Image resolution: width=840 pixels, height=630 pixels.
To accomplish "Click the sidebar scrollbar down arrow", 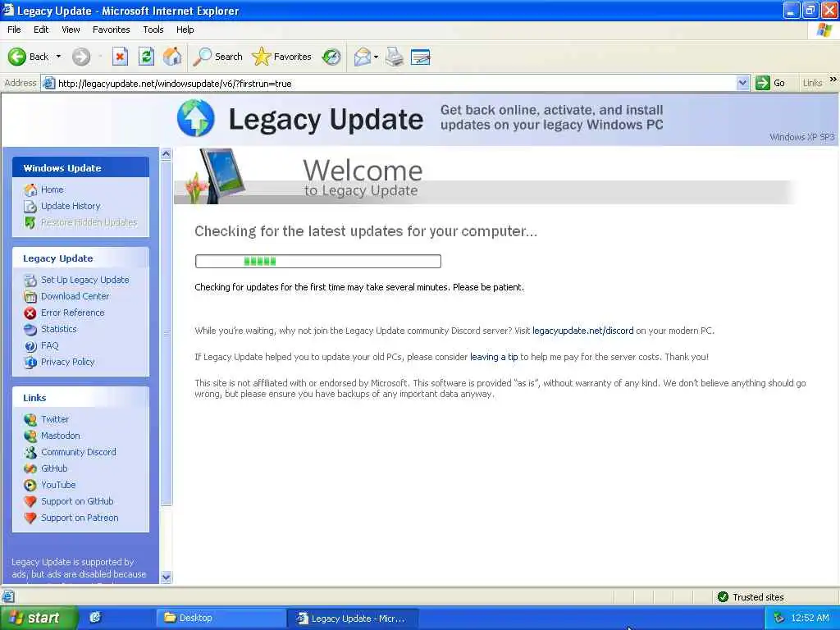I will point(166,577).
